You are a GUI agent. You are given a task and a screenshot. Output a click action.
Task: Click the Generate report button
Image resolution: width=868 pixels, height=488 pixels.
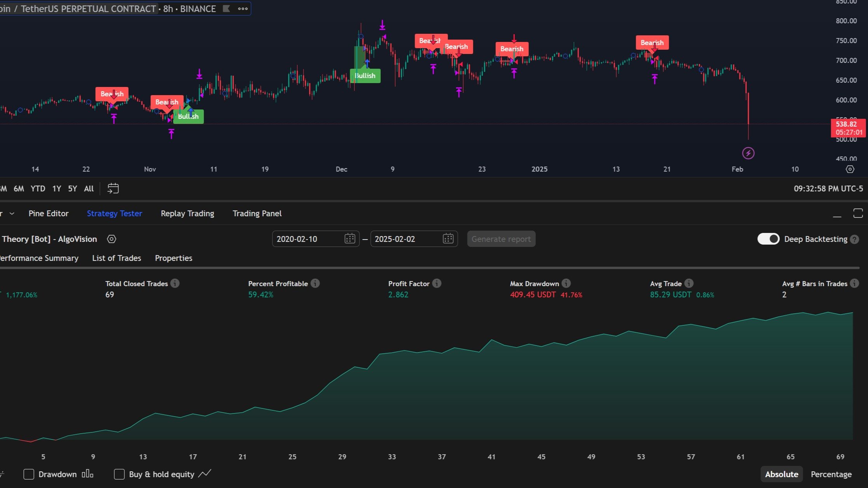[501, 239]
